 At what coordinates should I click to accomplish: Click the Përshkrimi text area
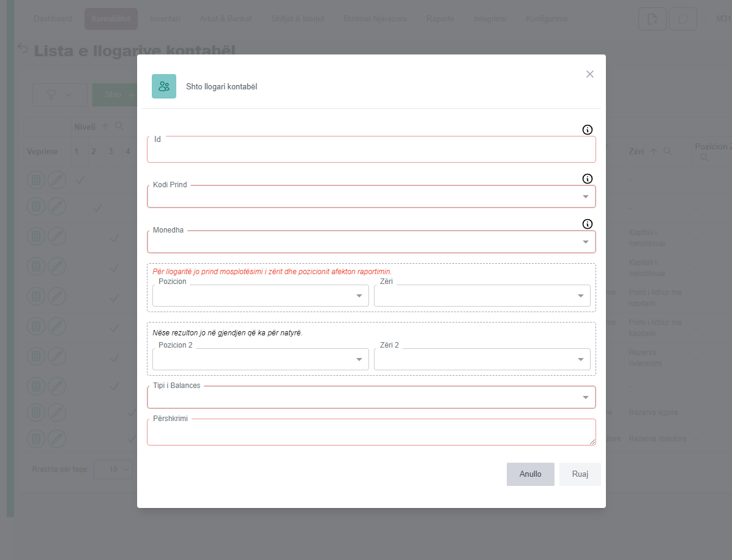pyautogui.click(x=371, y=433)
